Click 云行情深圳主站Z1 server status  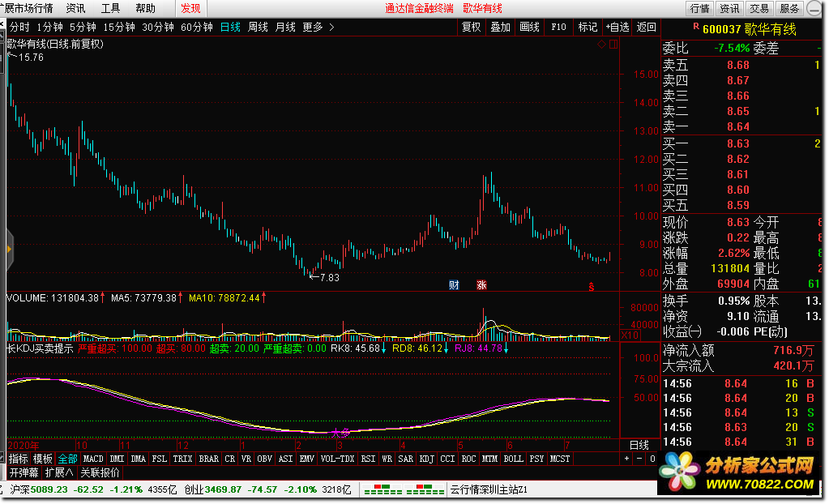click(489, 489)
